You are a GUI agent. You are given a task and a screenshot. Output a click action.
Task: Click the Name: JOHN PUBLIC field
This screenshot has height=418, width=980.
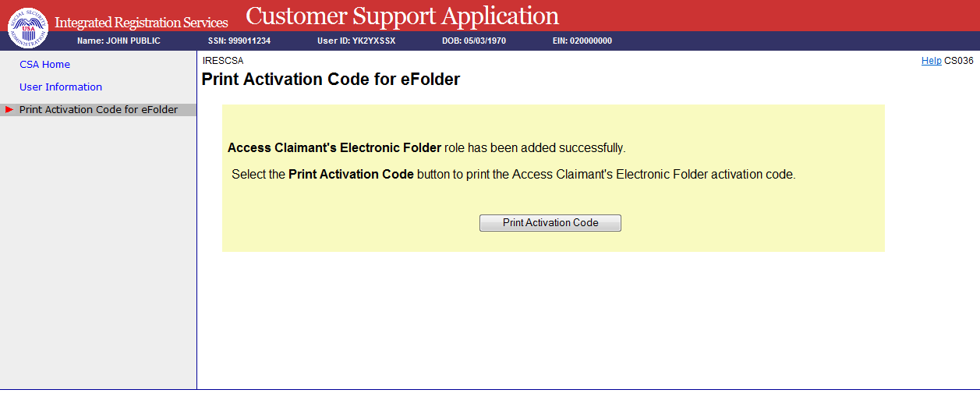coord(119,41)
